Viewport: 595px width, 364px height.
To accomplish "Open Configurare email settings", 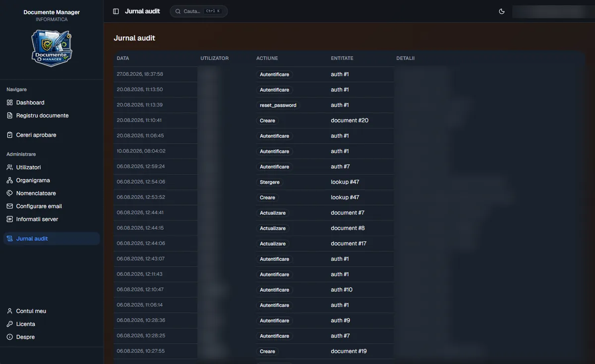I will (x=52, y=206).
